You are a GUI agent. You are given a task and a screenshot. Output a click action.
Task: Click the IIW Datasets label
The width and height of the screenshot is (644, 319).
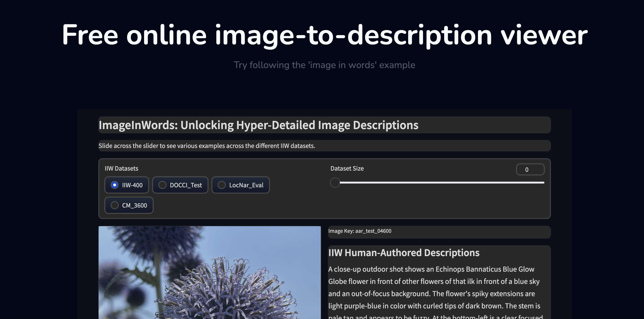point(121,168)
